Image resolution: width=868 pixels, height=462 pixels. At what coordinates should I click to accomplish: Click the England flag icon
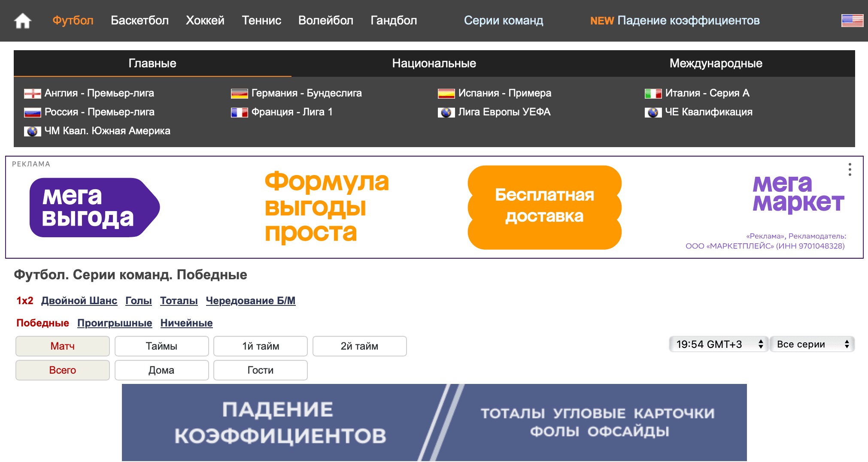[32, 94]
